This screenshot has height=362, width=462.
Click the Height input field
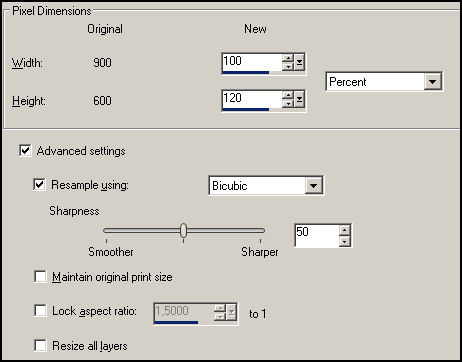pos(252,99)
